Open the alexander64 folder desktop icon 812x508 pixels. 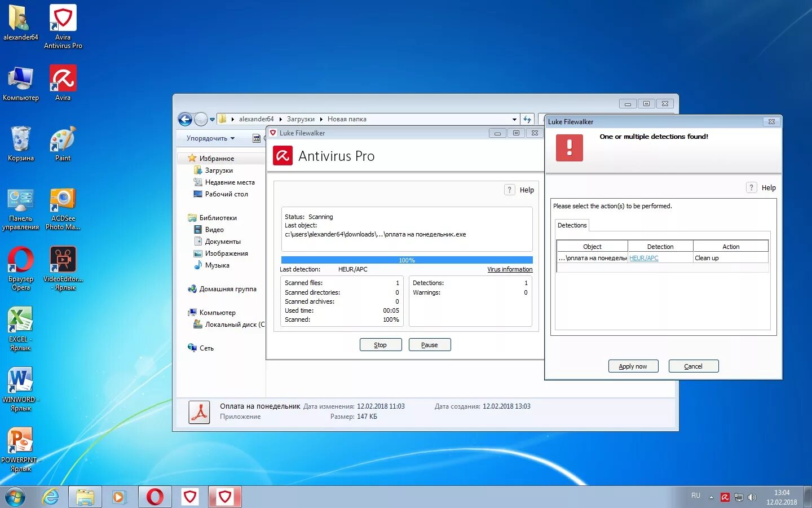(21, 23)
